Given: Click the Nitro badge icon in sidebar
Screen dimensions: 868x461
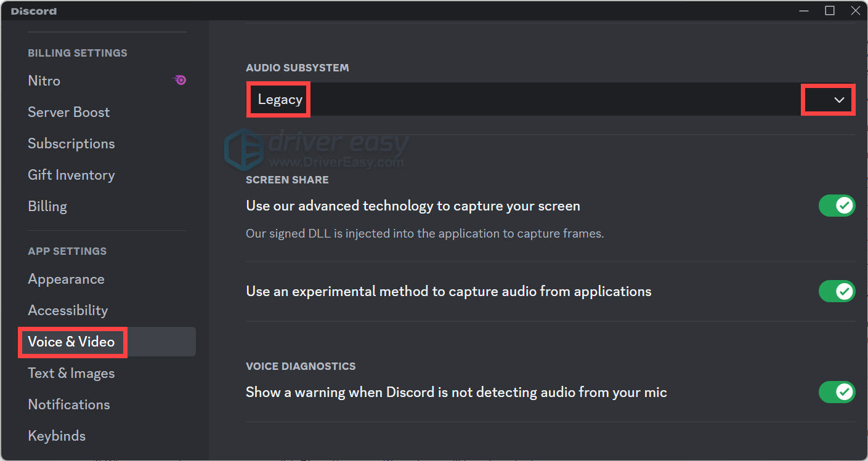Looking at the screenshot, I should tap(180, 80).
